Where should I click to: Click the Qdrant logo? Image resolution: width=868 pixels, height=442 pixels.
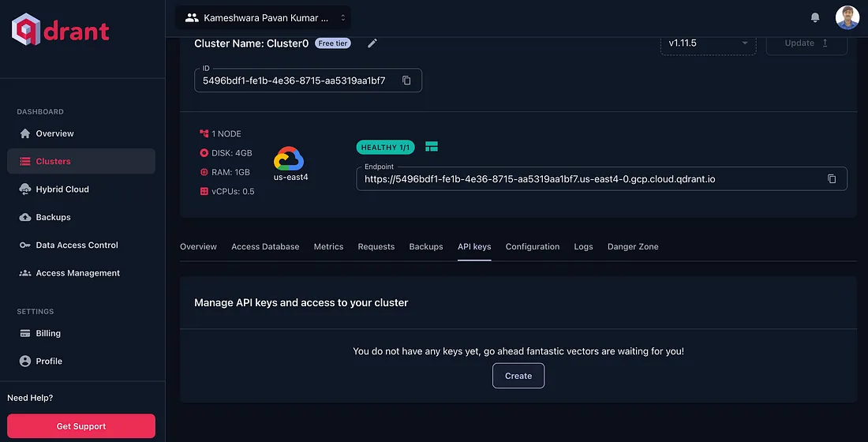coord(60,29)
